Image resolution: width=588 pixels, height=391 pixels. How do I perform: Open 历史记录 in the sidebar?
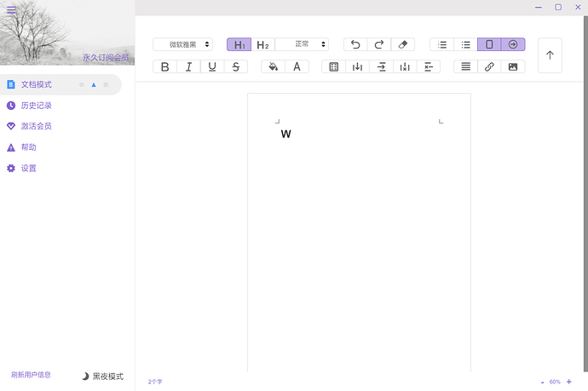click(36, 106)
